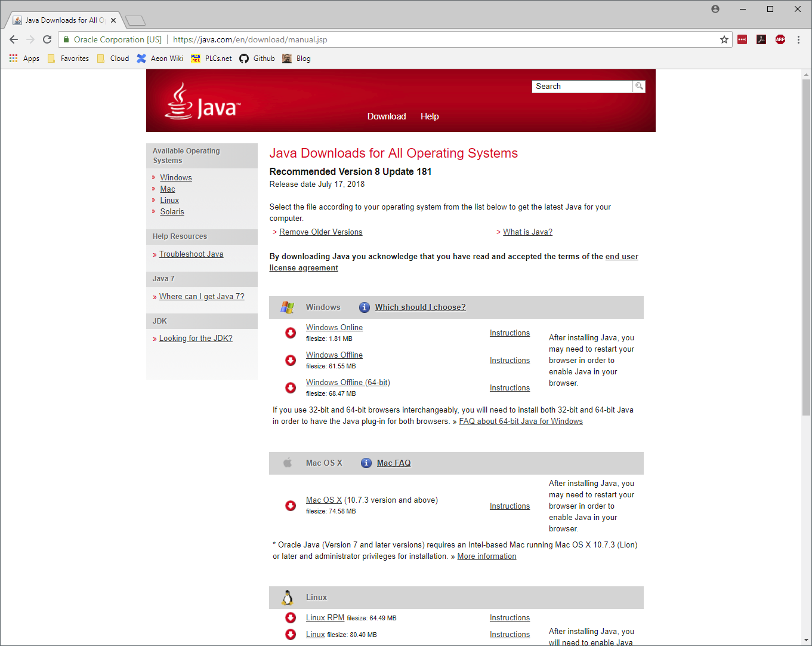This screenshot has height=646, width=812.
Task: Open the Blog bookmark
Action: coord(297,59)
